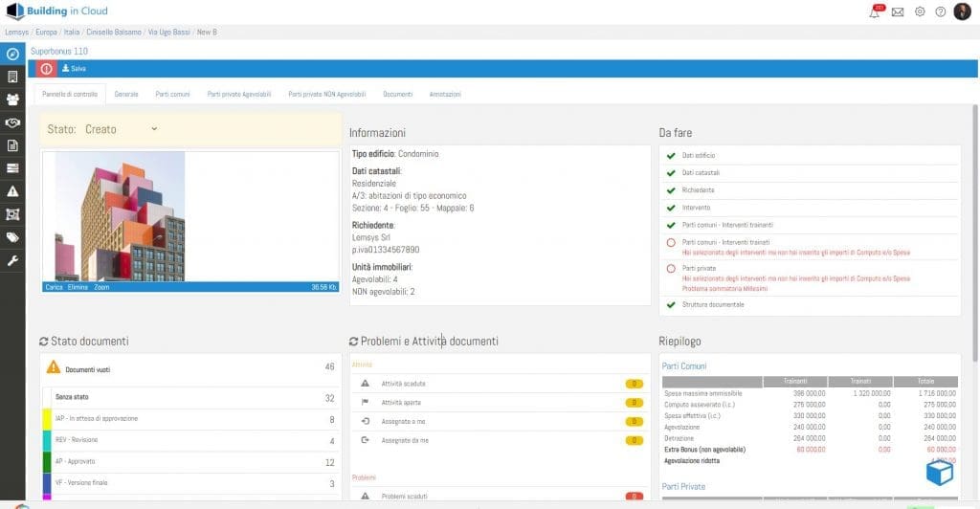This screenshot has width=980, height=509.
Task: Open the Cinisello Balsamo breadcrumb link
Action: coord(114,32)
